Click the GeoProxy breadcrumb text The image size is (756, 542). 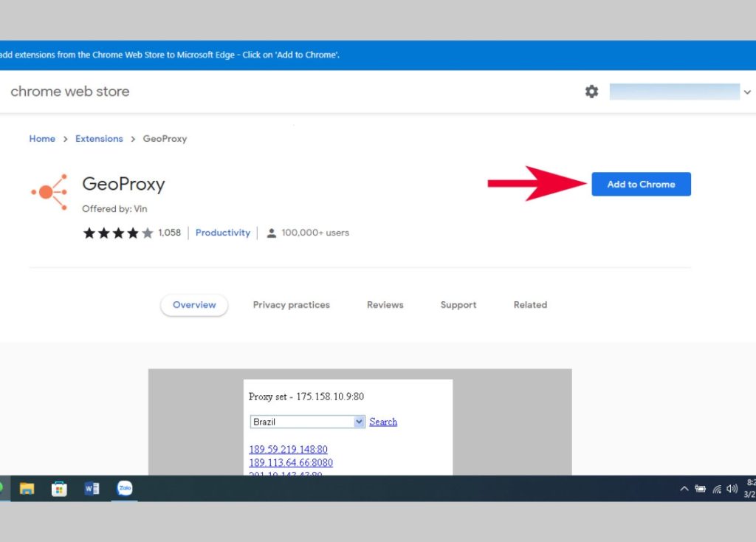(165, 139)
